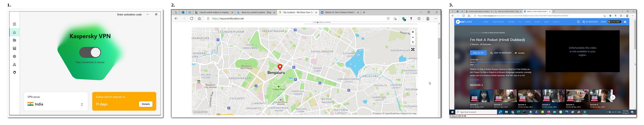Viewport: 644px width, 125px height.
Task: Toggle the Kaspersky VPN connection switch
Action: point(90,53)
